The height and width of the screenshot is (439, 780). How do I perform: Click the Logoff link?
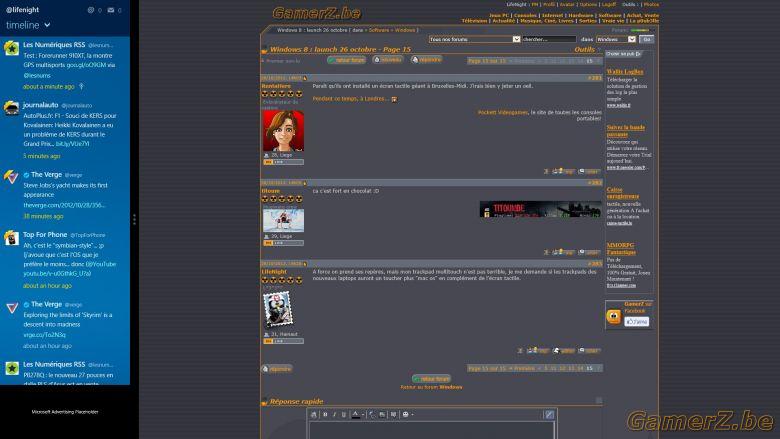click(609, 4)
